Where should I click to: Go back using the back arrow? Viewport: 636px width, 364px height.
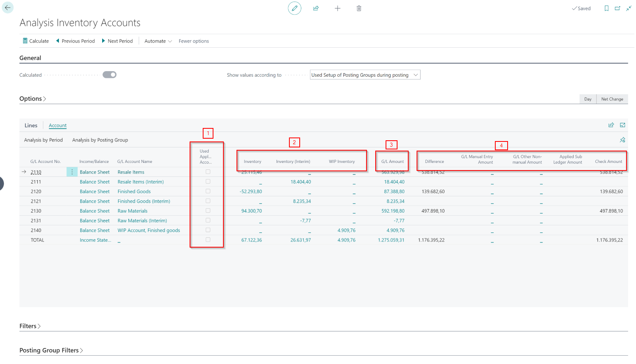[8, 8]
